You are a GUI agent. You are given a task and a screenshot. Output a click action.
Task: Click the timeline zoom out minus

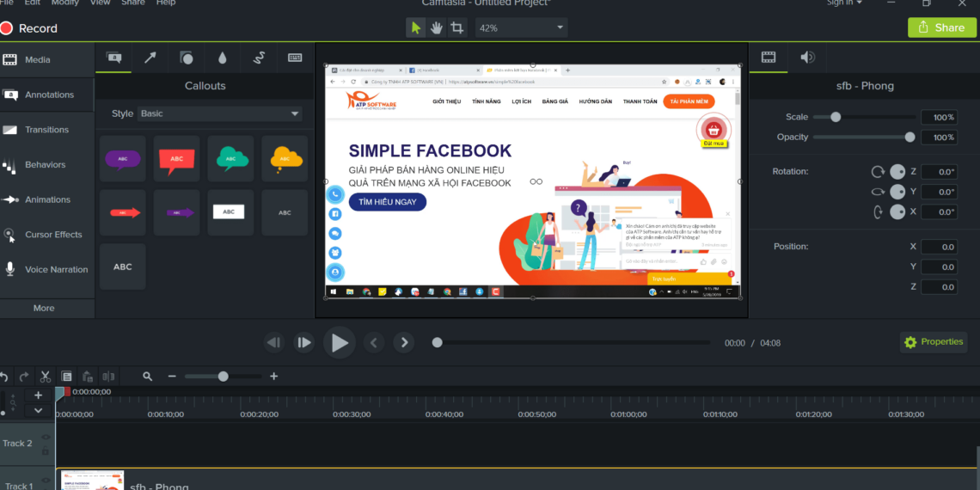[172, 377]
